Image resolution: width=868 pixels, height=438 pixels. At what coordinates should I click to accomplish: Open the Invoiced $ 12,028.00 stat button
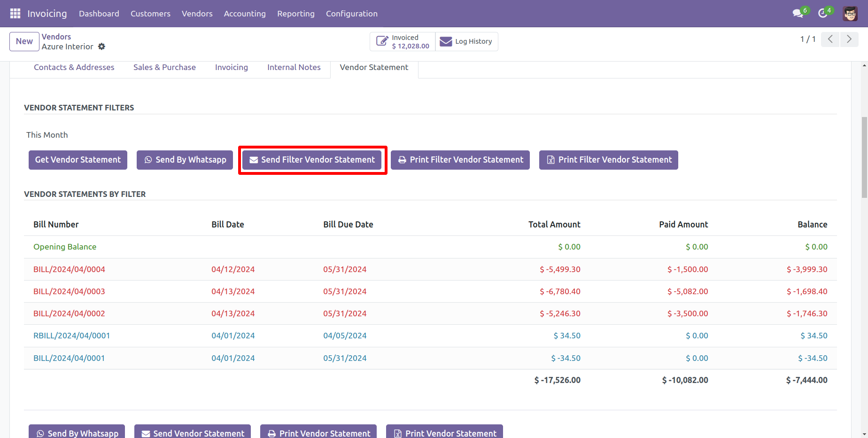(403, 41)
